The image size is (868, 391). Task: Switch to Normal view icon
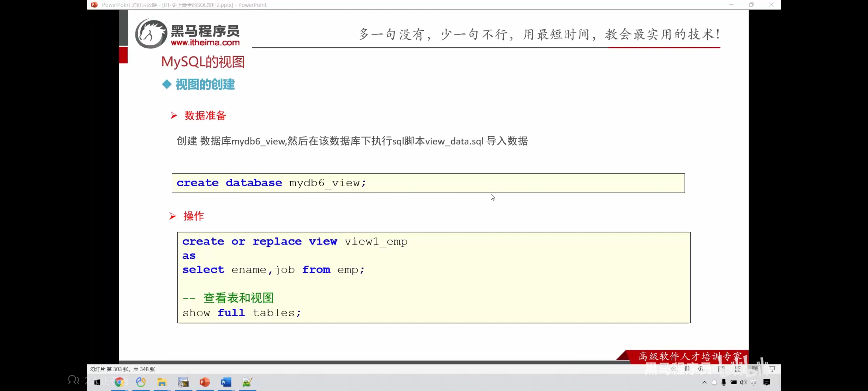[721, 369]
